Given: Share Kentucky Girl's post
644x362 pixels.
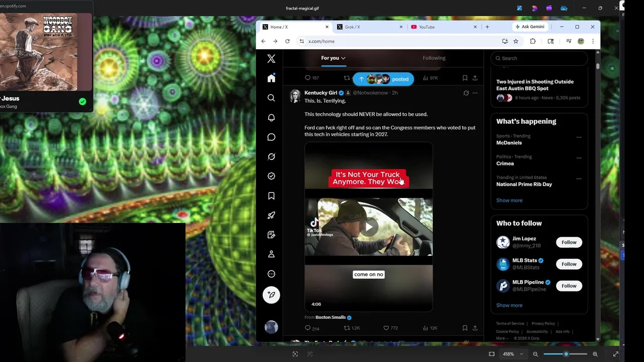Looking at the screenshot, I should click(475, 328).
